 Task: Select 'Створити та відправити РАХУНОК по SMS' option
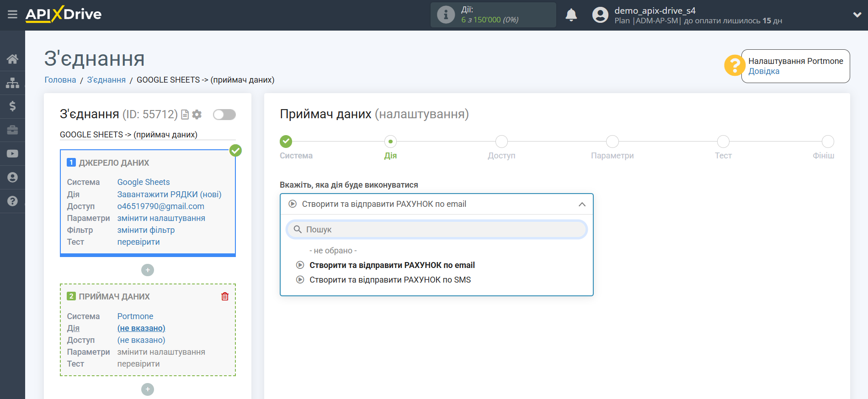coord(390,280)
